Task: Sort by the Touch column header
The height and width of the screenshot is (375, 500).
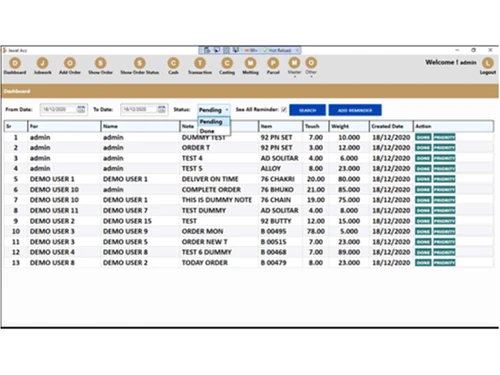Action: [315, 126]
